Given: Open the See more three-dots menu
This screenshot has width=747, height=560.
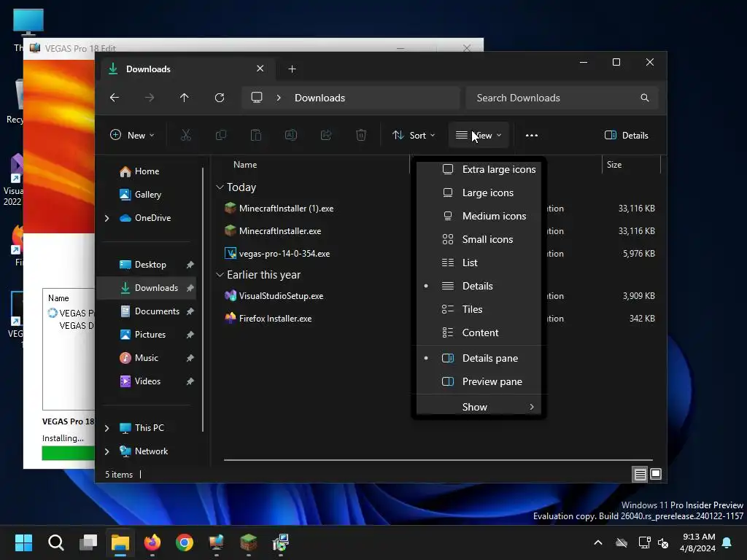Looking at the screenshot, I should [x=532, y=135].
